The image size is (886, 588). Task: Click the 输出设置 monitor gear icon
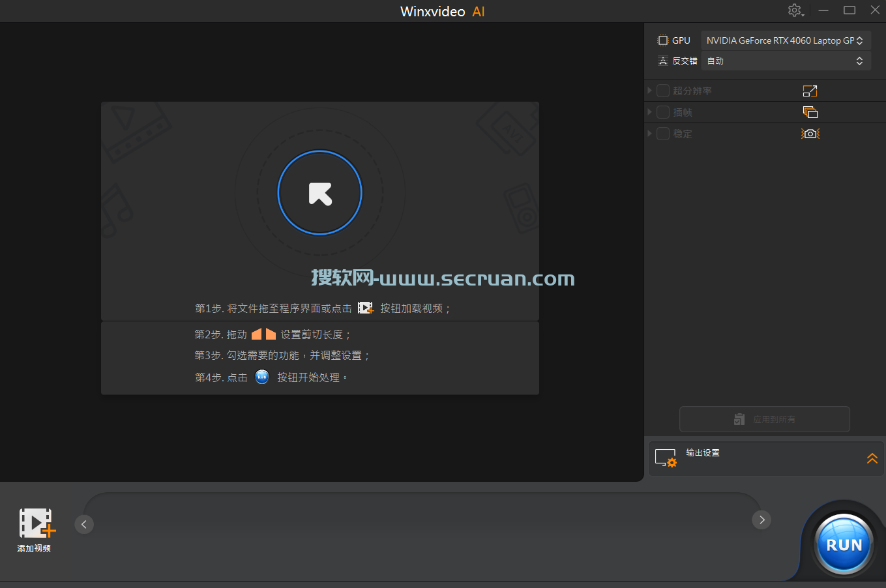[666, 458]
